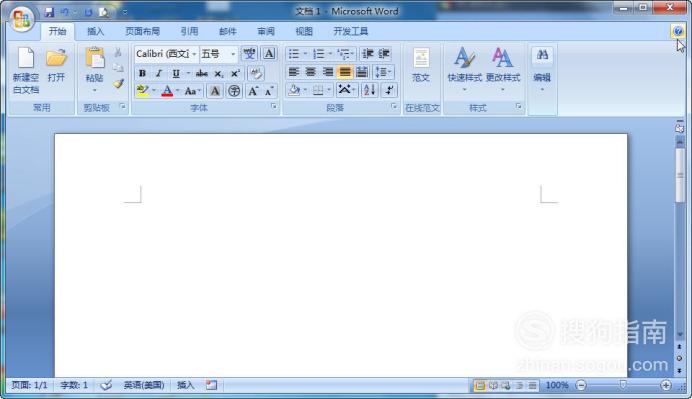
Task: Apply distributed alignment
Action: [x=362, y=72]
